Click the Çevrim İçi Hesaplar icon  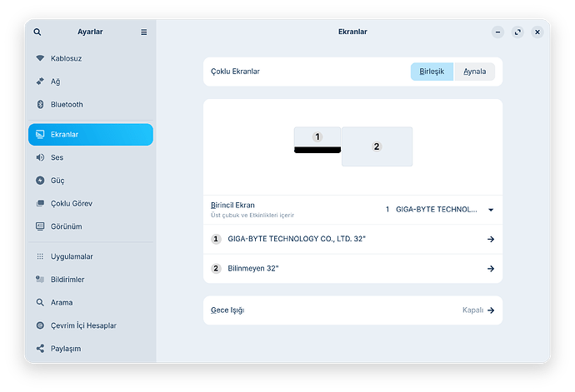coord(40,325)
